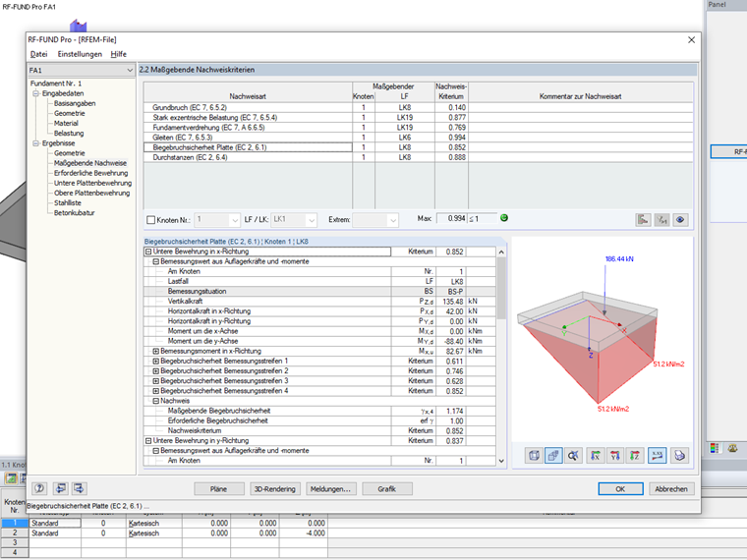747x560 pixels.
Task: Open the Einstellungen menu
Action: coord(80,54)
